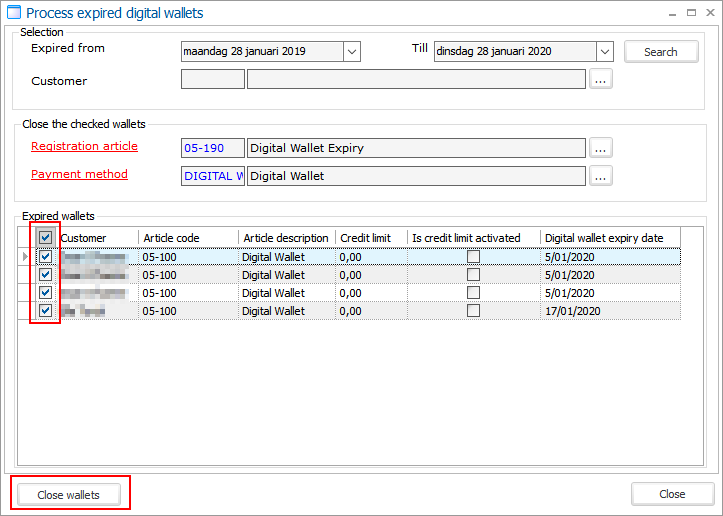Click the Customer code input field
723x516 pixels.
pyautogui.click(x=212, y=80)
